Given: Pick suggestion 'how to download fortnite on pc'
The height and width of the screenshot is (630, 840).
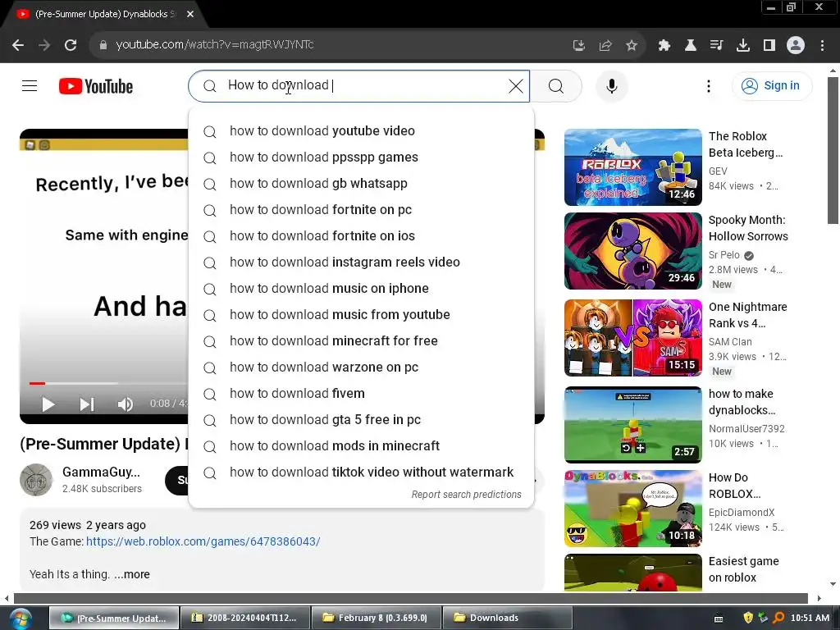Looking at the screenshot, I should coord(361,209).
